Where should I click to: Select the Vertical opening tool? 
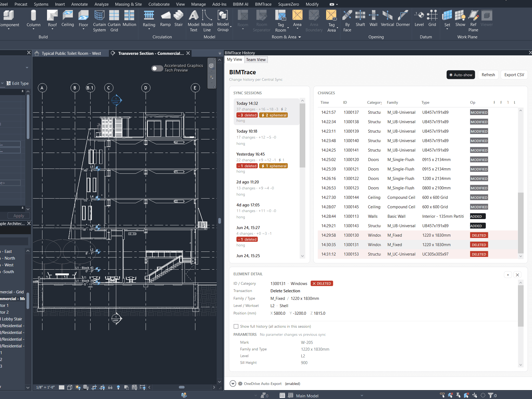click(387, 19)
